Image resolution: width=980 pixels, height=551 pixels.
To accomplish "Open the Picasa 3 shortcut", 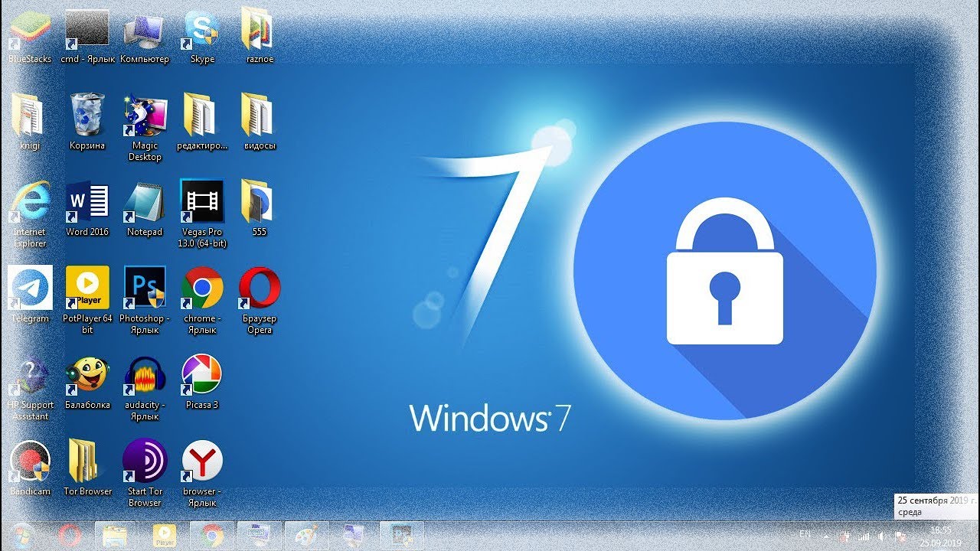I will pos(202,381).
